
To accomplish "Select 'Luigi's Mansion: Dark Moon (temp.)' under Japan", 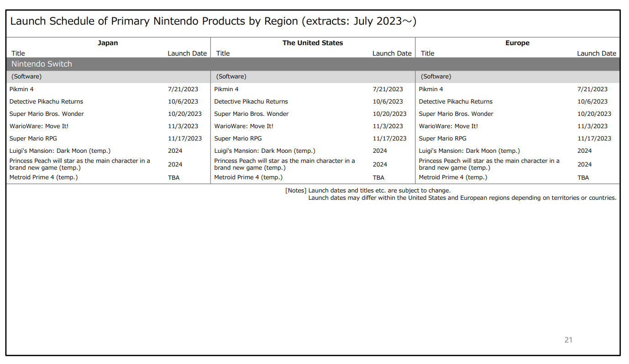I will [60, 151].
